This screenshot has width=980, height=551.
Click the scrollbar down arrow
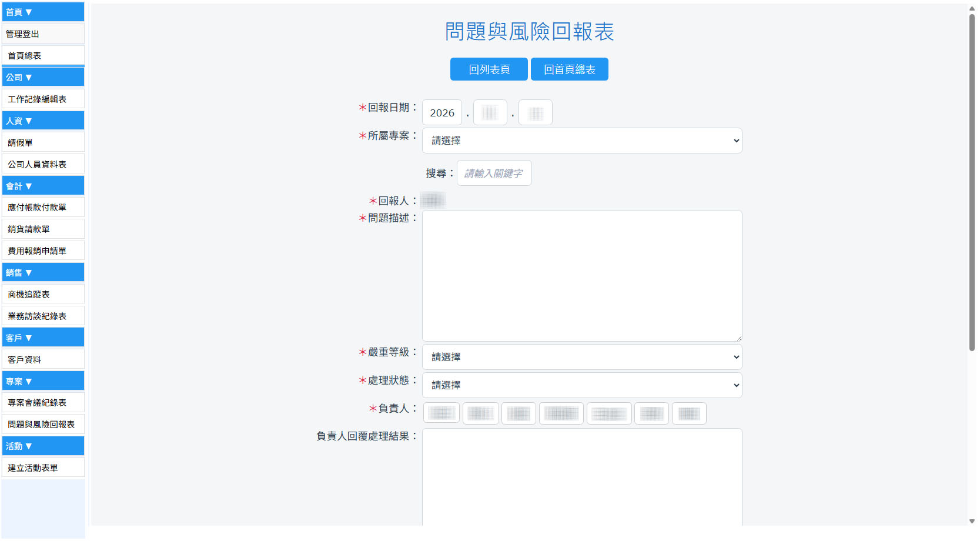[x=972, y=521]
